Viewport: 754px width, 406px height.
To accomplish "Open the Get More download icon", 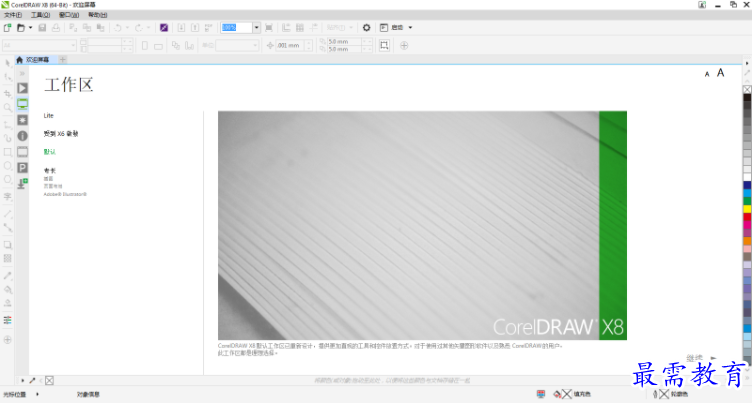I will 23,184.
